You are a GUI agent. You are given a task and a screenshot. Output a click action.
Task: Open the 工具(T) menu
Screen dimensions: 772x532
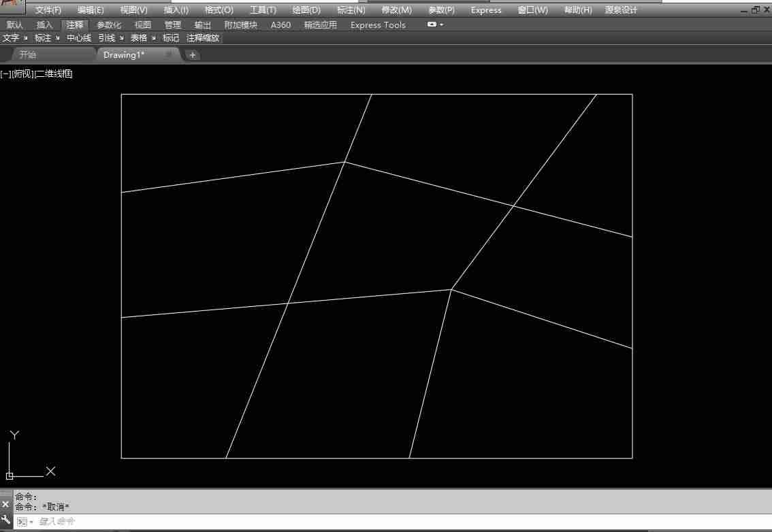(x=263, y=10)
